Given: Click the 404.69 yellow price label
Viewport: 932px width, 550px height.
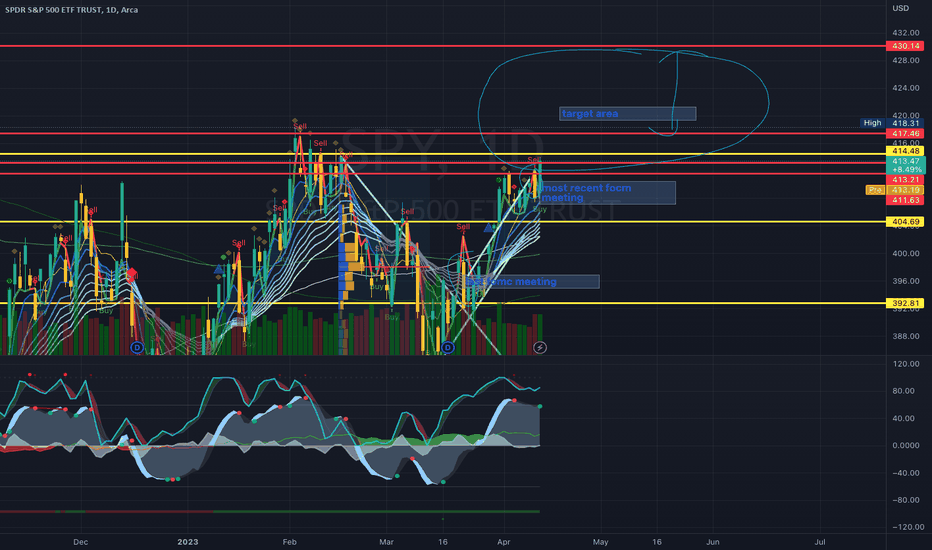Looking at the screenshot, I should [905, 222].
